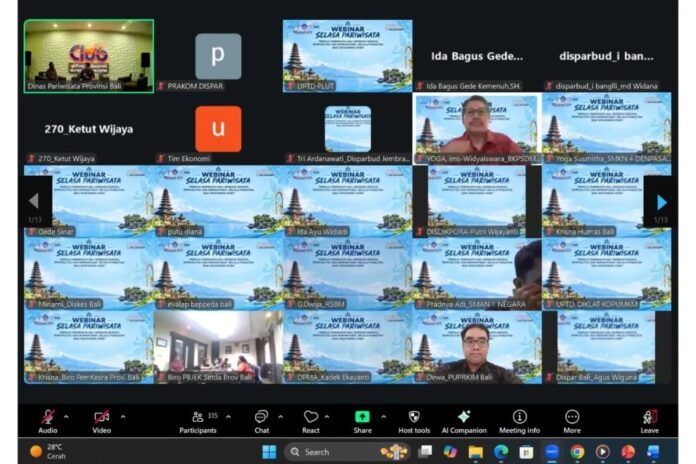Leave the meeting
696x464 pixels.
pos(649,421)
